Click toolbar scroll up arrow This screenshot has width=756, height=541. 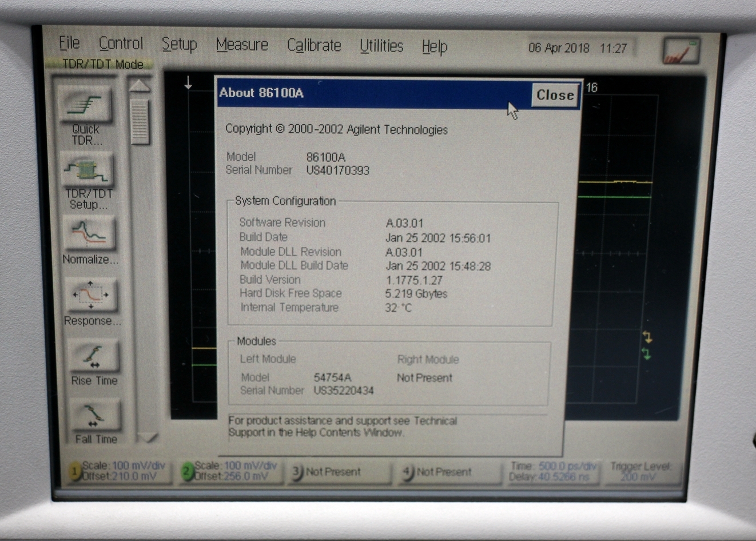coord(139,86)
